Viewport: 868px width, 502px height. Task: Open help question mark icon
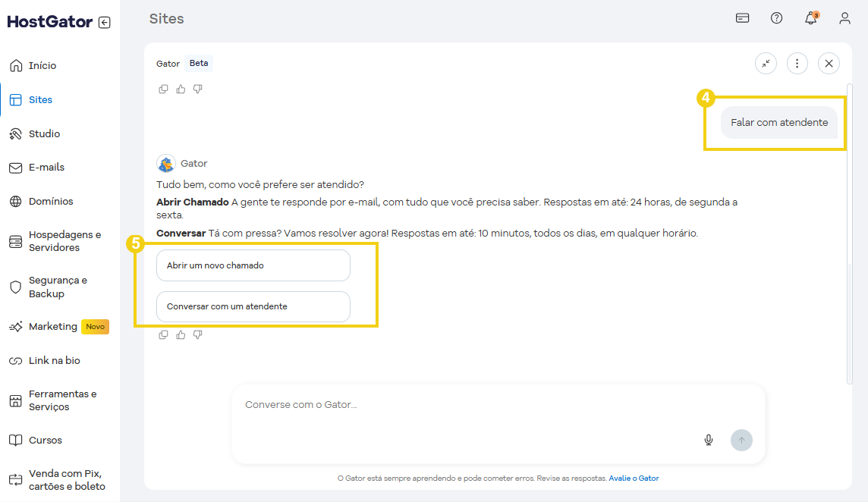tap(776, 18)
